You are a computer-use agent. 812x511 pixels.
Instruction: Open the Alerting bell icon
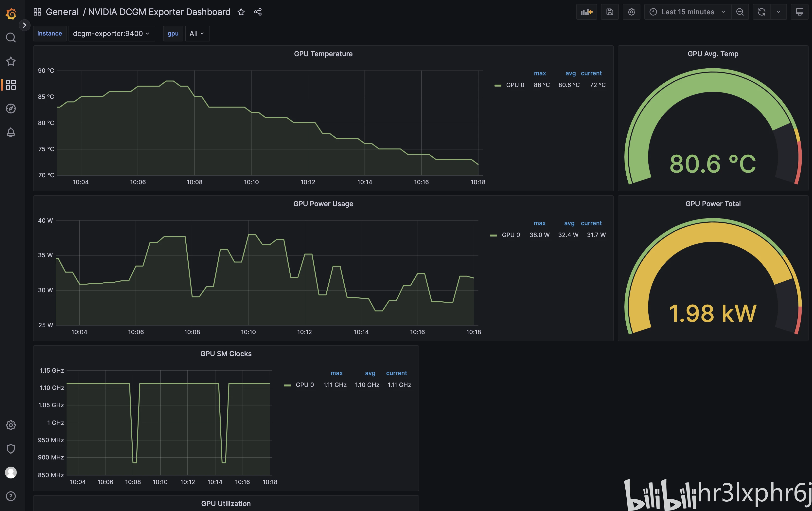point(11,132)
